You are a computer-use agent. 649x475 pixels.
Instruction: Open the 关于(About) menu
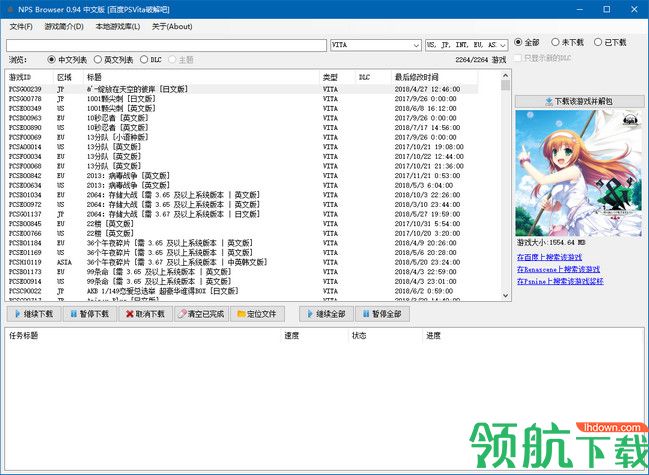(172, 26)
